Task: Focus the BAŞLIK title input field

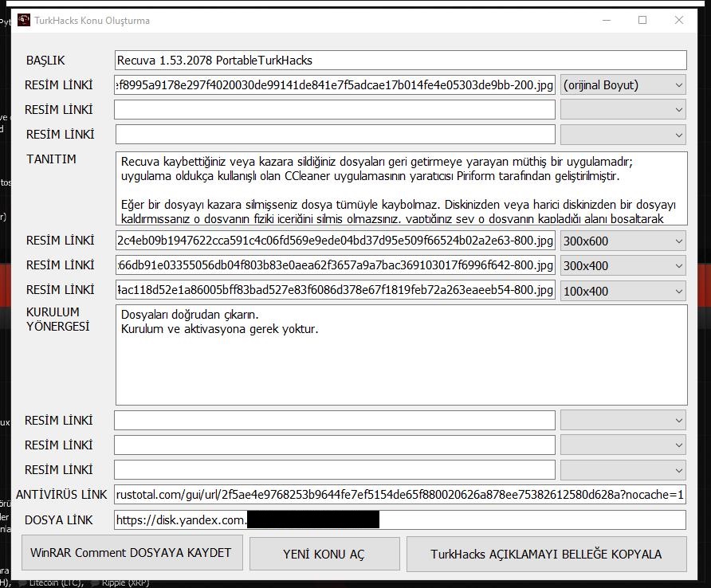Action: click(x=400, y=61)
